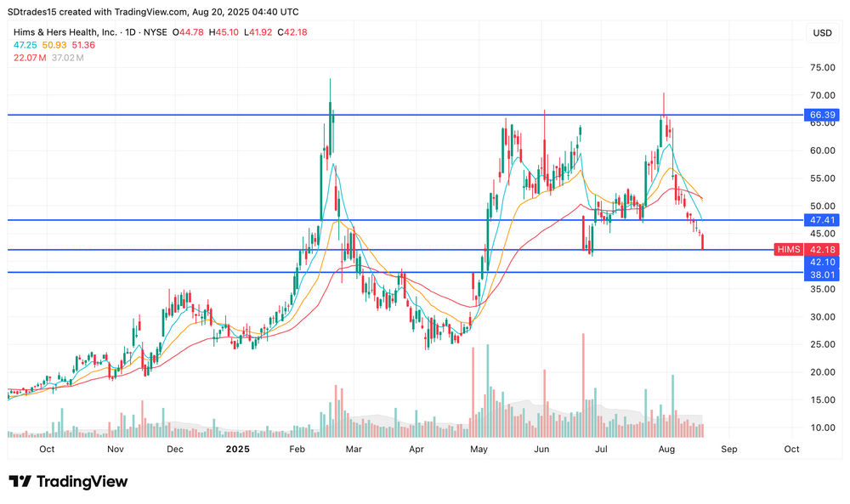This screenshot has height=504, width=850.
Task: Click the 30.00 price axis label
Action: (822, 317)
